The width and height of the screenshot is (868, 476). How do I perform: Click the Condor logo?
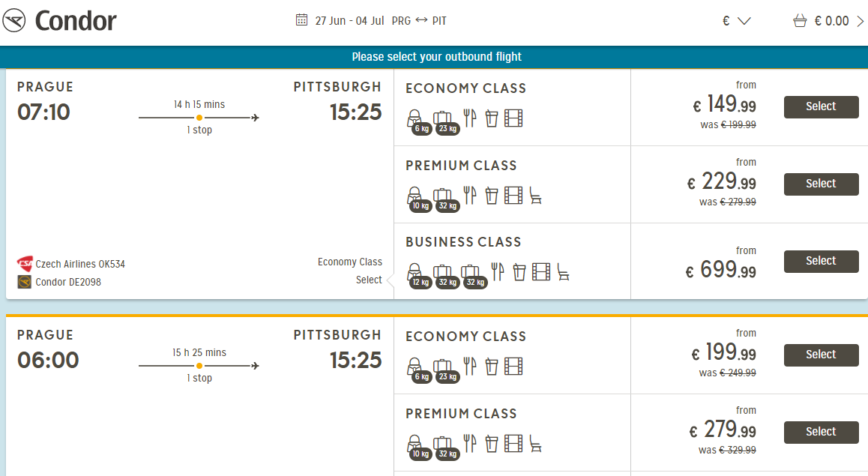click(59, 21)
